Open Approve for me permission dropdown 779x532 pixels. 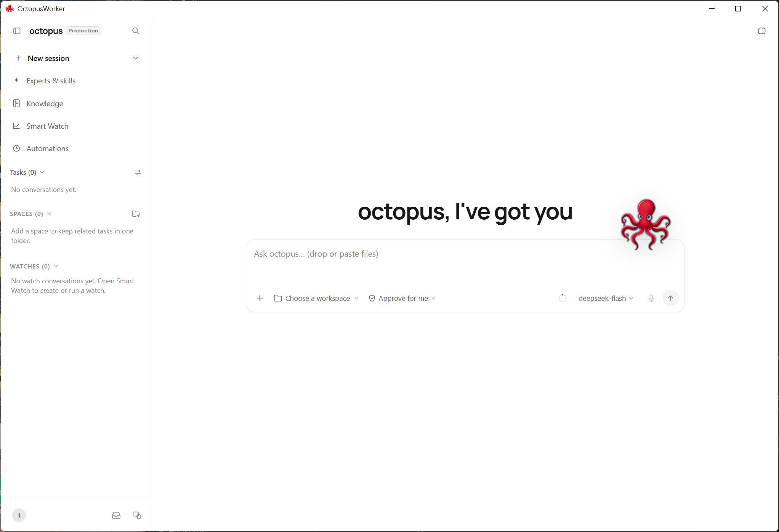402,298
